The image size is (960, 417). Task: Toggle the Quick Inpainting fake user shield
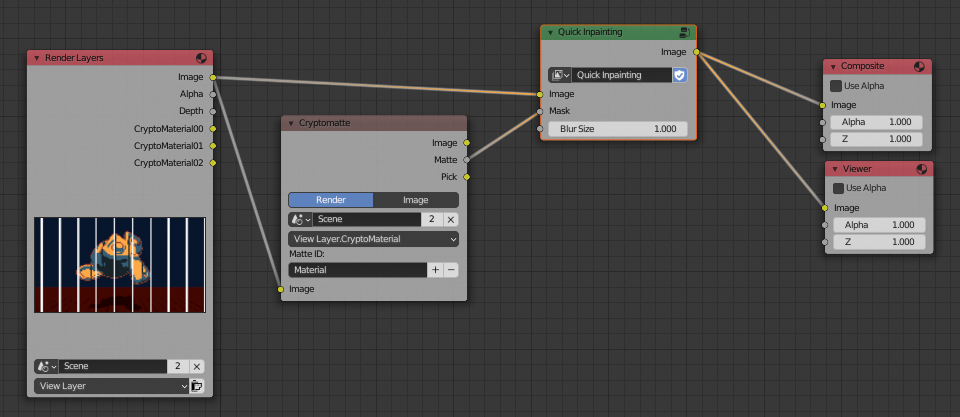coord(680,75)
